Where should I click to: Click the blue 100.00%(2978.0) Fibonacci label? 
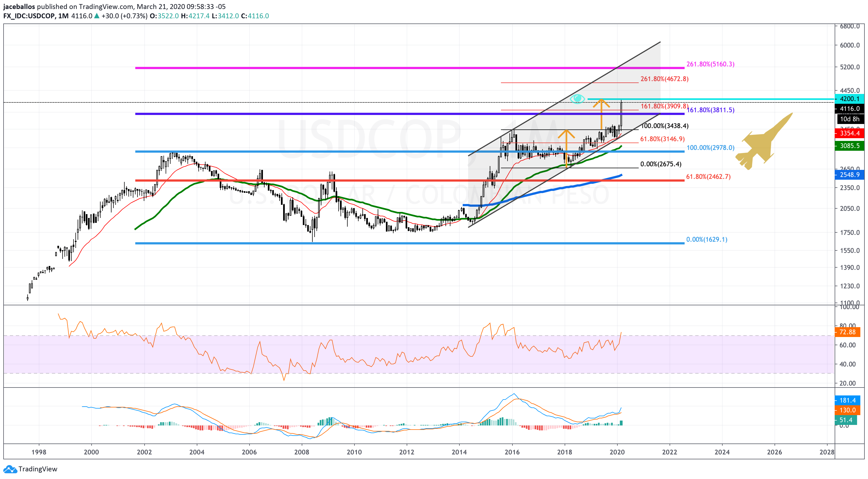coord(710,147)
